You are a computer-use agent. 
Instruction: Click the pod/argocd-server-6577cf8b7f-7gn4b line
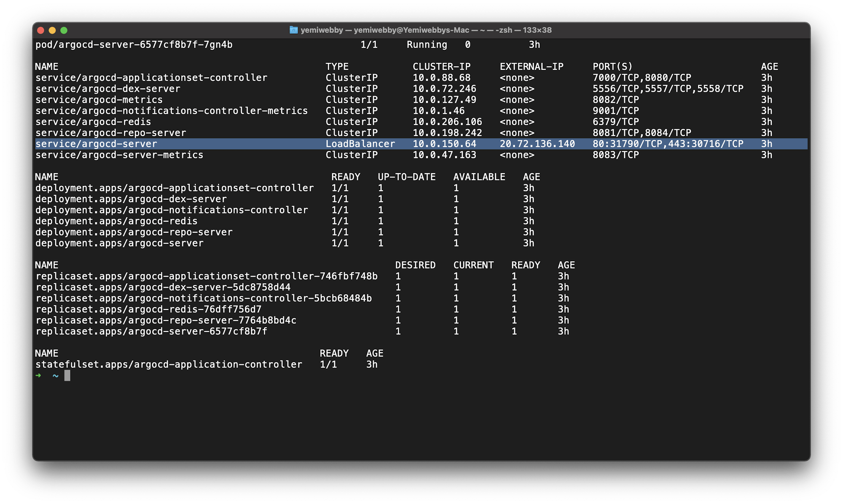point(134,45)
